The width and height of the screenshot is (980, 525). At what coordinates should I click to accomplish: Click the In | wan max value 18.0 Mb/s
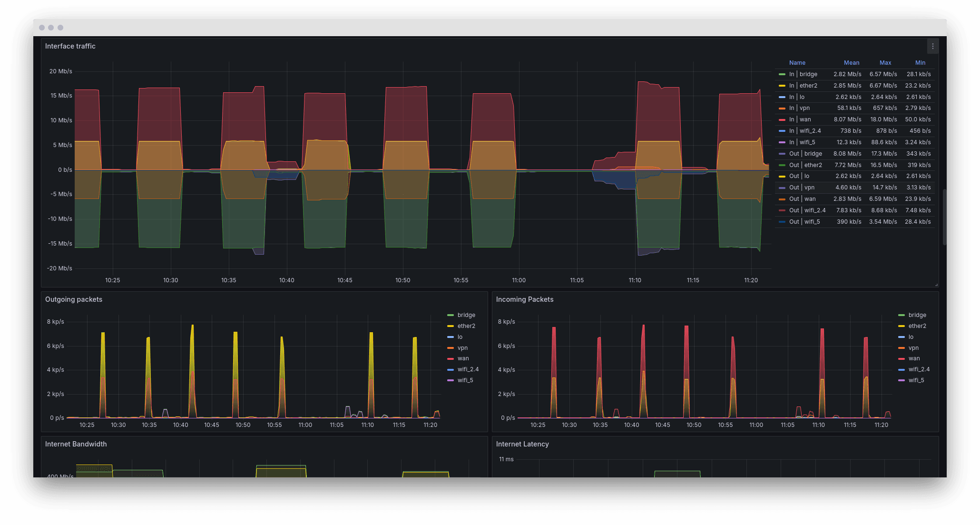pos(883,119)
